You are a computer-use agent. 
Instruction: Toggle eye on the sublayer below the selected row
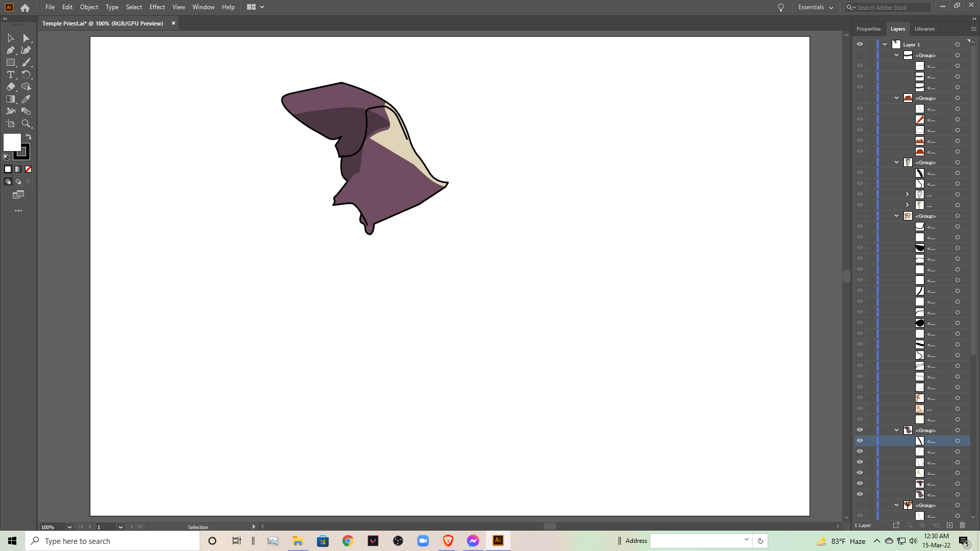click(x=860, y=452)
